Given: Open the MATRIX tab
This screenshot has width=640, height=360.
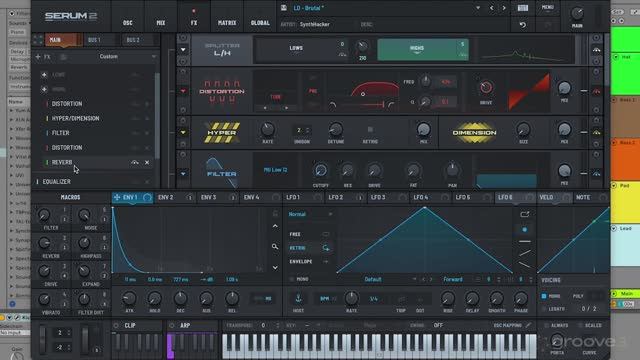Looking at the screenshot, I should 227,23.
